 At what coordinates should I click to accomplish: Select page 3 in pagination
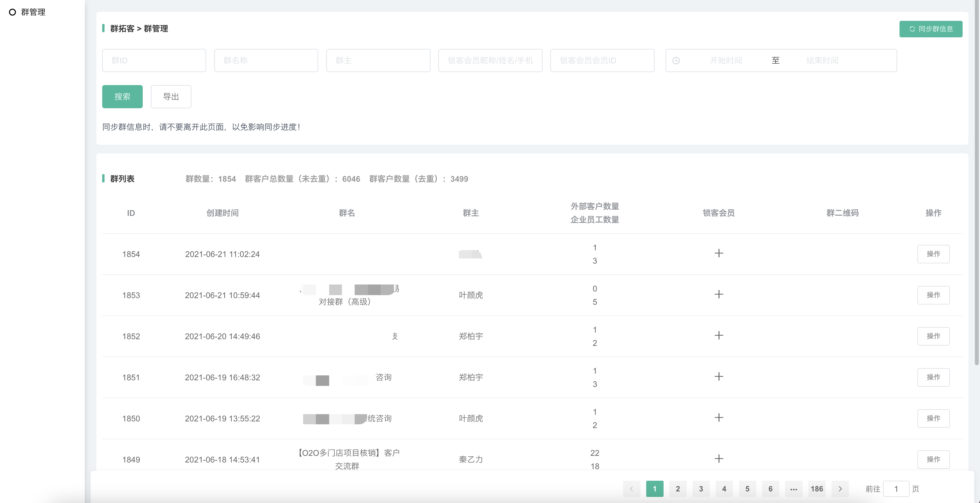(x=701, y=489)
